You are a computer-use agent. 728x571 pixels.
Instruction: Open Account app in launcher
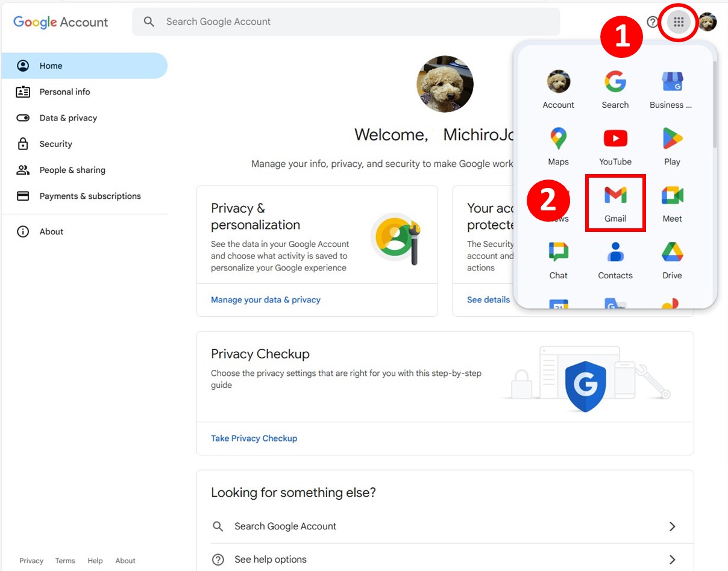(558, 90)
